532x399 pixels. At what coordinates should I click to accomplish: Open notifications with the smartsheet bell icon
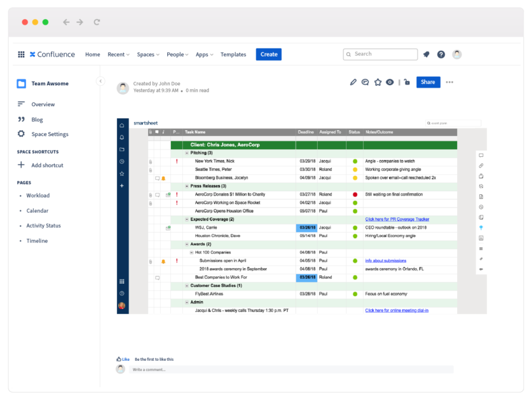121,138
